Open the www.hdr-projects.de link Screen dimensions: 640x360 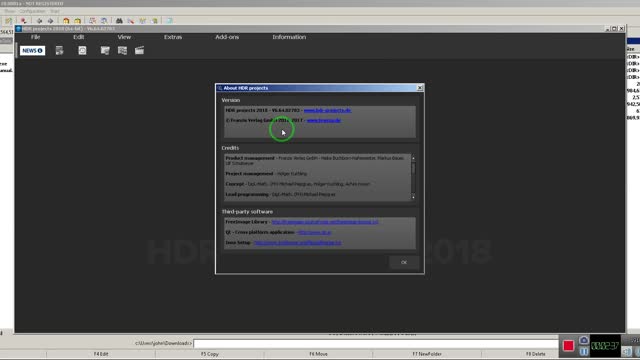(327, 110)
